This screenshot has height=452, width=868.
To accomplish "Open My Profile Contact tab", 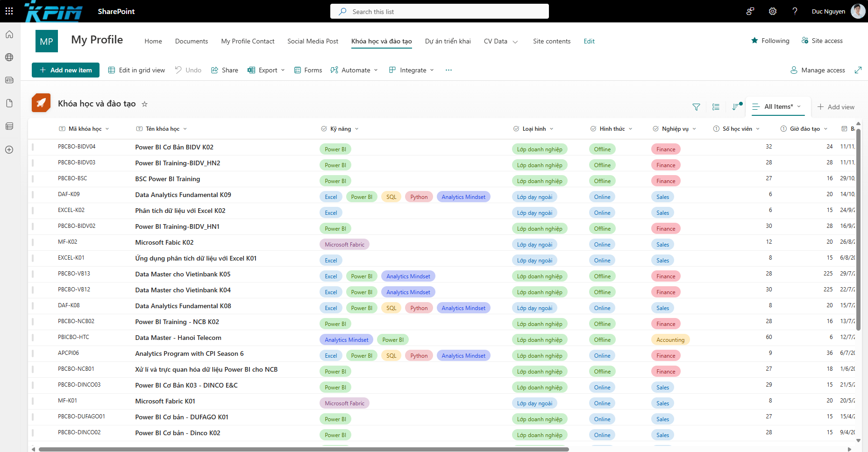I will click(248, 41).
